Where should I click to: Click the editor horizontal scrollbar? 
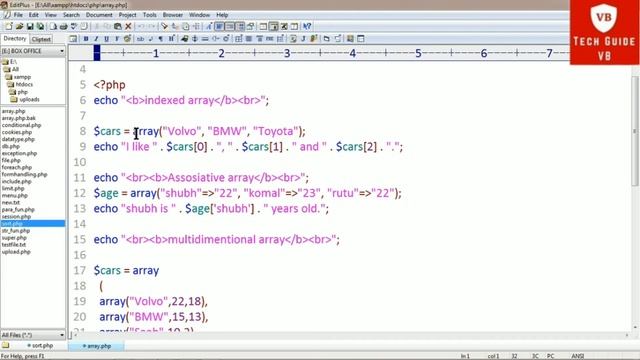coord(351,335)
